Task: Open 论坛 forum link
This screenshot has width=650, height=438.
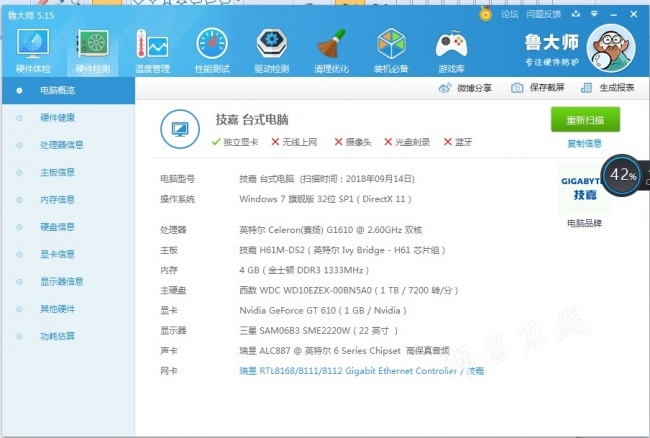Action: click(x=509, y=15)
